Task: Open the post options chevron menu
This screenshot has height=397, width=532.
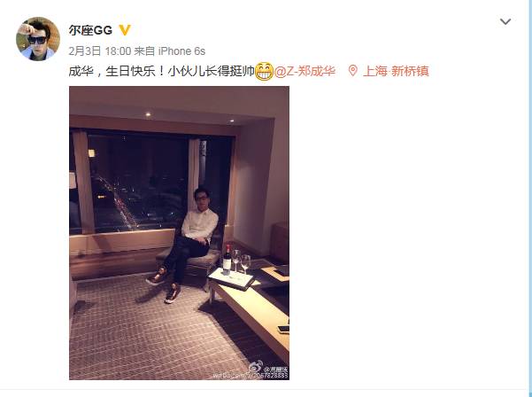Action: click(505, 22)
